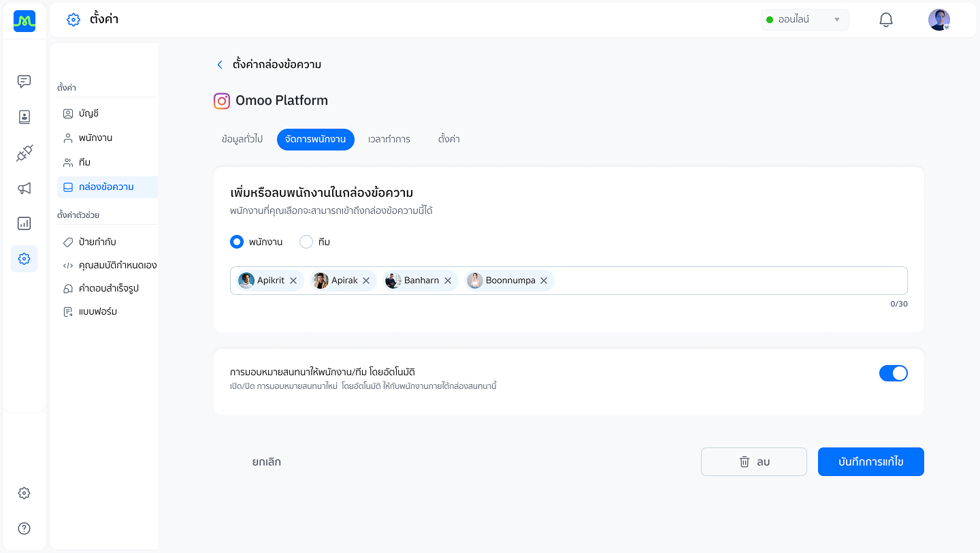The width and height of the screenshot is (980, 553).
Task: Open แบบฟอร์ม in settings menu
Action: pyautogui.click(x=108, y=312)
